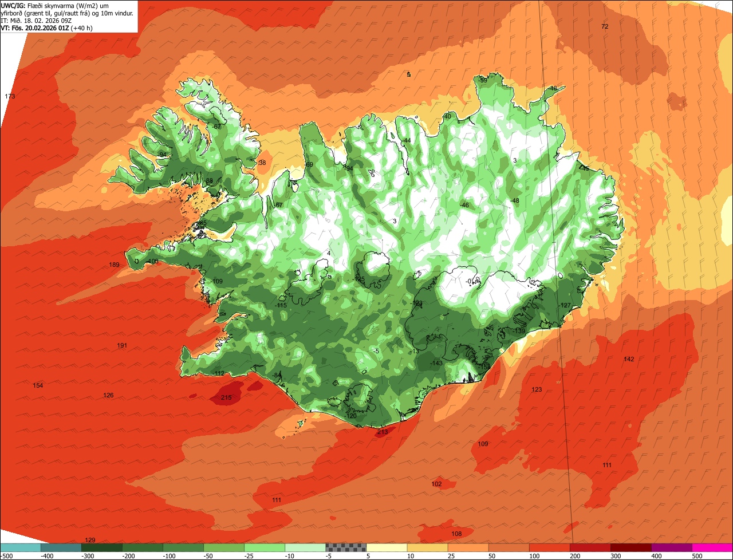Pick the darkest green -300 to -200 legend swatch
733x560 pixels.
coord(102,547)
